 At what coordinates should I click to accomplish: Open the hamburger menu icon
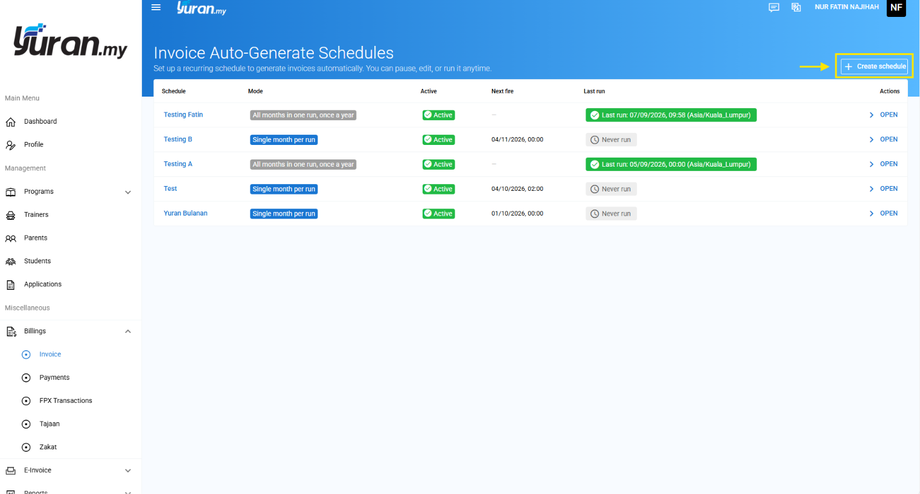click(x=156, y=8)
